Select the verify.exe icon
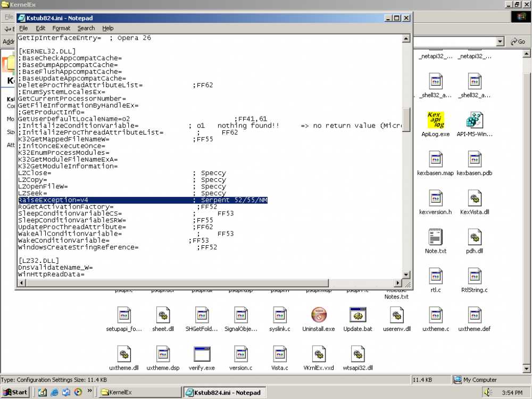The height and width of the screenshot is (399, 532). [x=202, y=354]
